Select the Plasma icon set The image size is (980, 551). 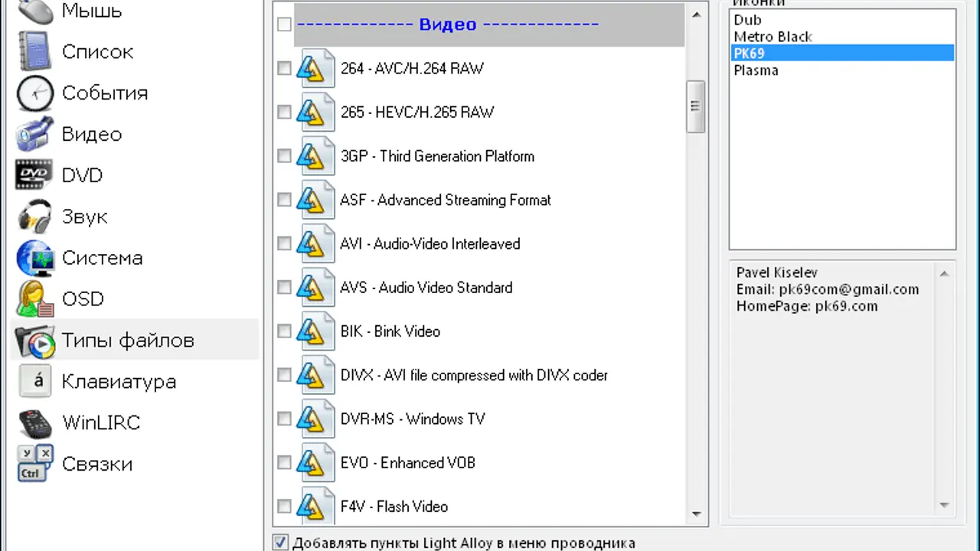[756, 70]
